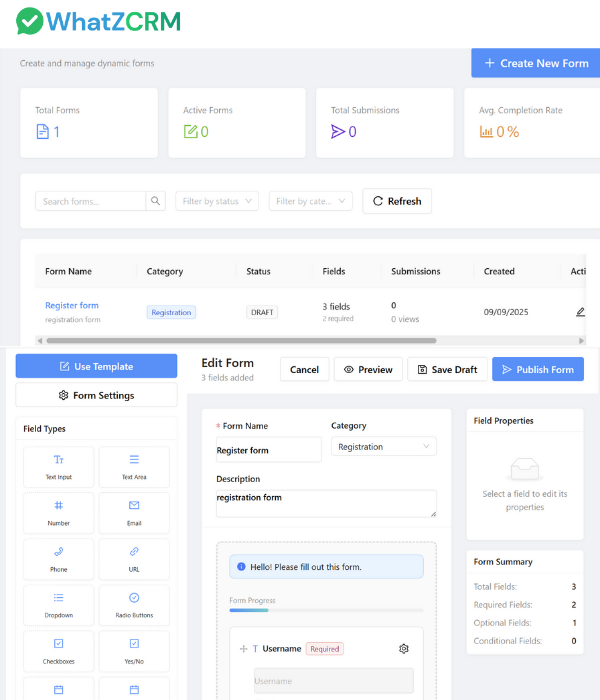The height and width of the screenshot is (700, 600).
Task: Add a Radio Buttons field type
Action: pos(134,604)
